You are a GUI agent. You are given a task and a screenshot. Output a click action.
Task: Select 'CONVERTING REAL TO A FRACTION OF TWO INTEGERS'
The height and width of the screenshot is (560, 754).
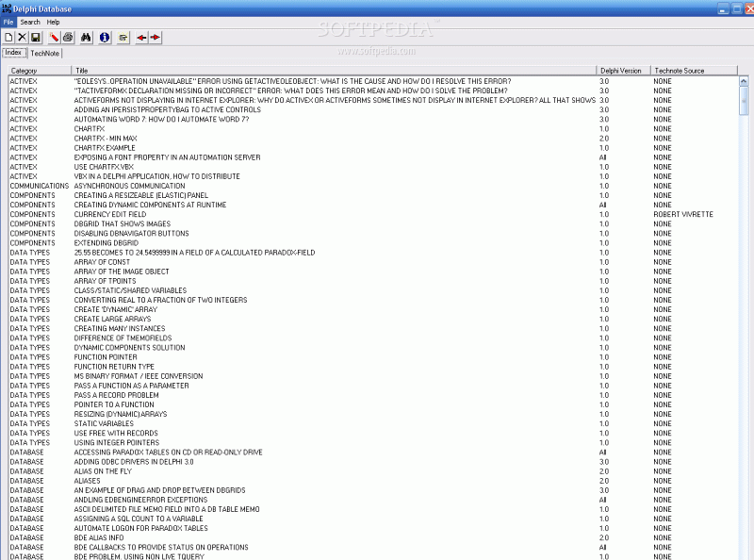(x=373, y=300)
